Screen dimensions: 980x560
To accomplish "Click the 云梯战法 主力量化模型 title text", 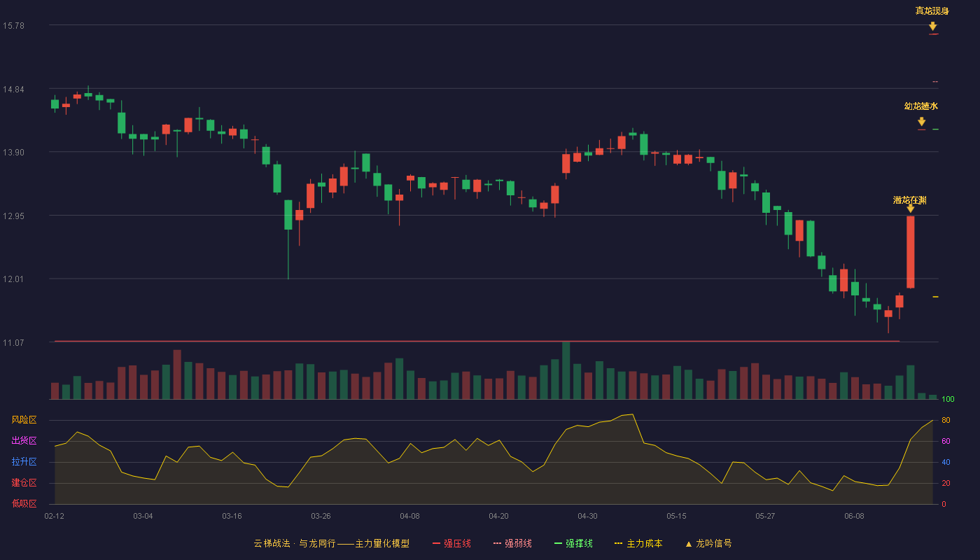I will pos(331,543).
